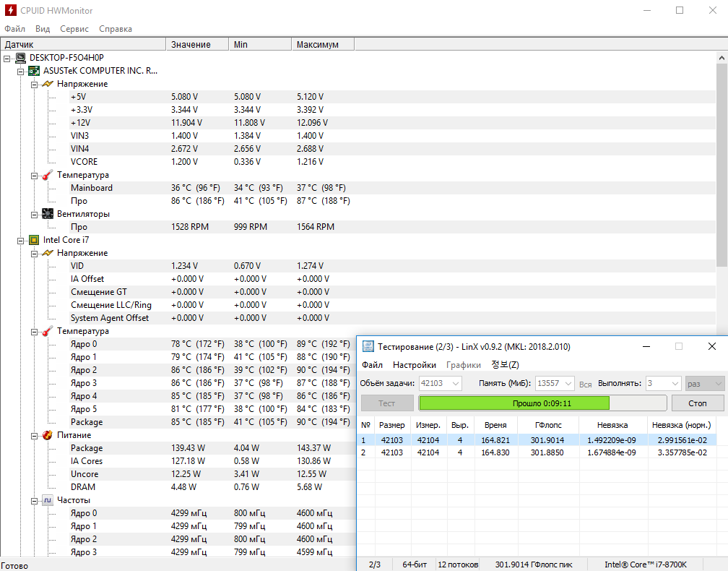Image resolution: width=728 pixels, height=571 pixels.
Task: Open the Объём задачи dropdown in LinX
Action: [456, 383]
